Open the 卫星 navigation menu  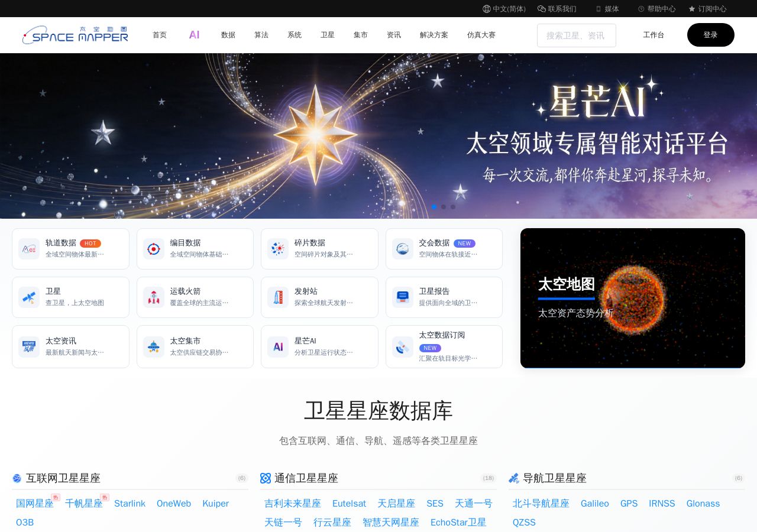point(328,35)
